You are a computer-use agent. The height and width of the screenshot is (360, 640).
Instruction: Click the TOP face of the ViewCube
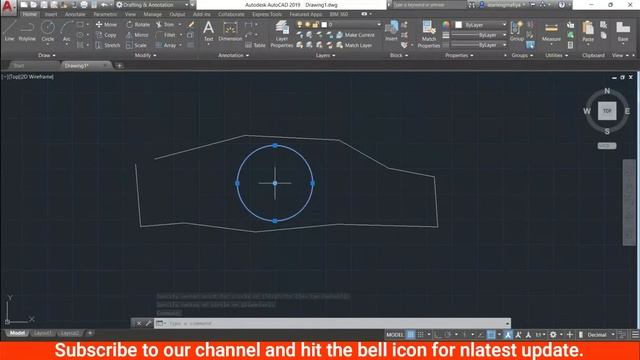(x=607, y=111)
